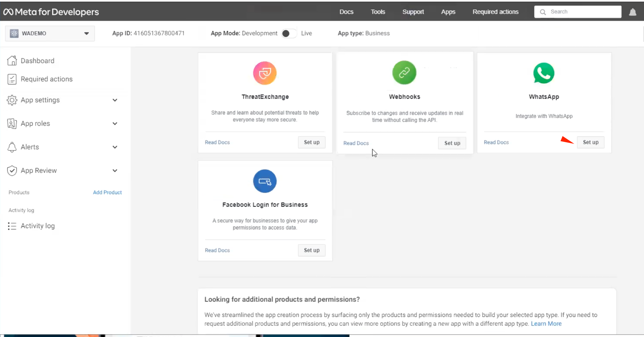
Task: Expand the App Review section
Action: 115,171
